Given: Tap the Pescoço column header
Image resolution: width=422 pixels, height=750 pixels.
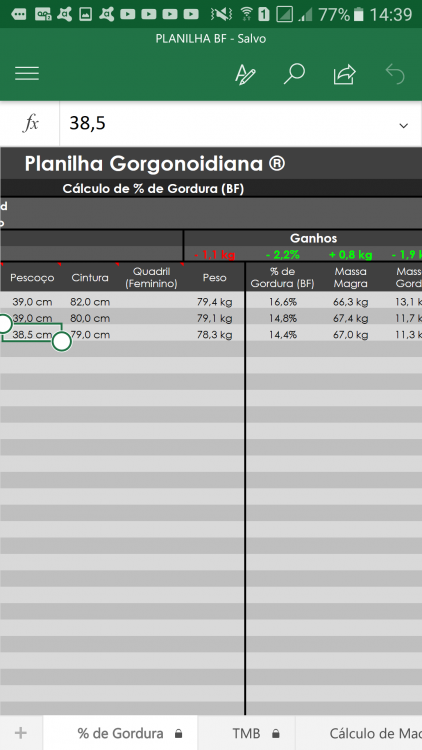Looking at the screenshot, I should click(x=32, y=277).
